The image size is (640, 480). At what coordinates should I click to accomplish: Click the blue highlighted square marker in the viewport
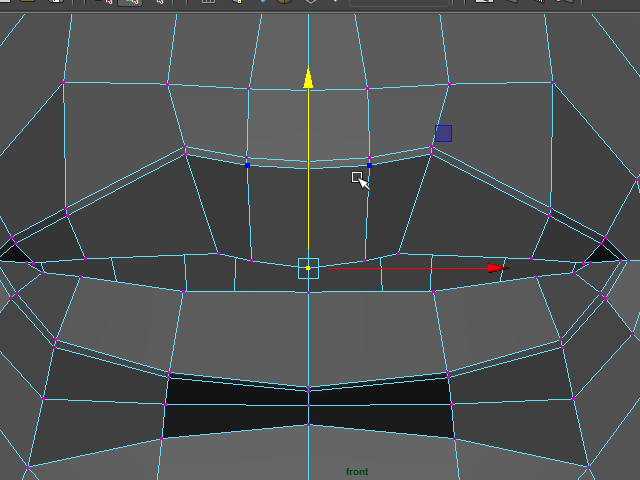tap(443, 133)
